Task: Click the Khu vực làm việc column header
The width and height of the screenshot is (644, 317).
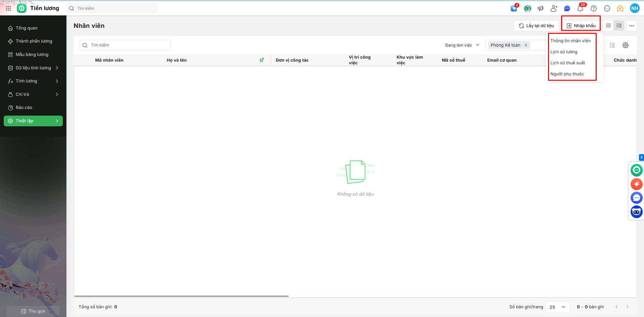Action: [x=410, y=60]
